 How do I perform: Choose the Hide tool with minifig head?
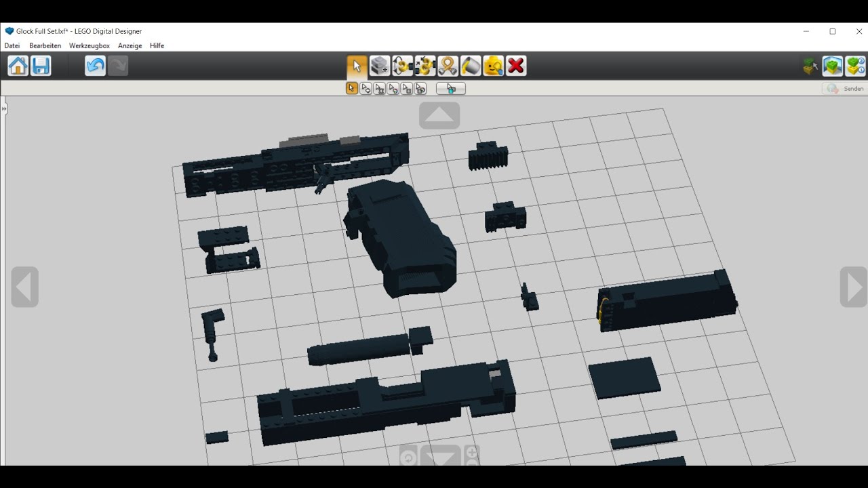point(493,66)
